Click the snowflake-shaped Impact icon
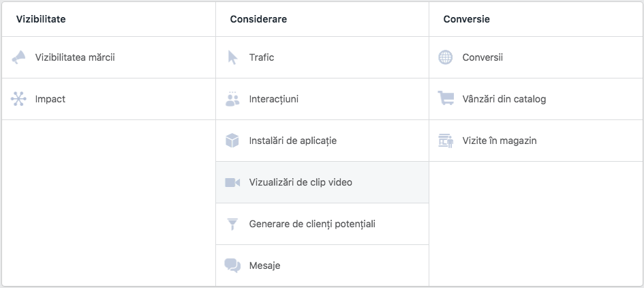The height and width of the screenshot is (288, 644). click(19, 99)
